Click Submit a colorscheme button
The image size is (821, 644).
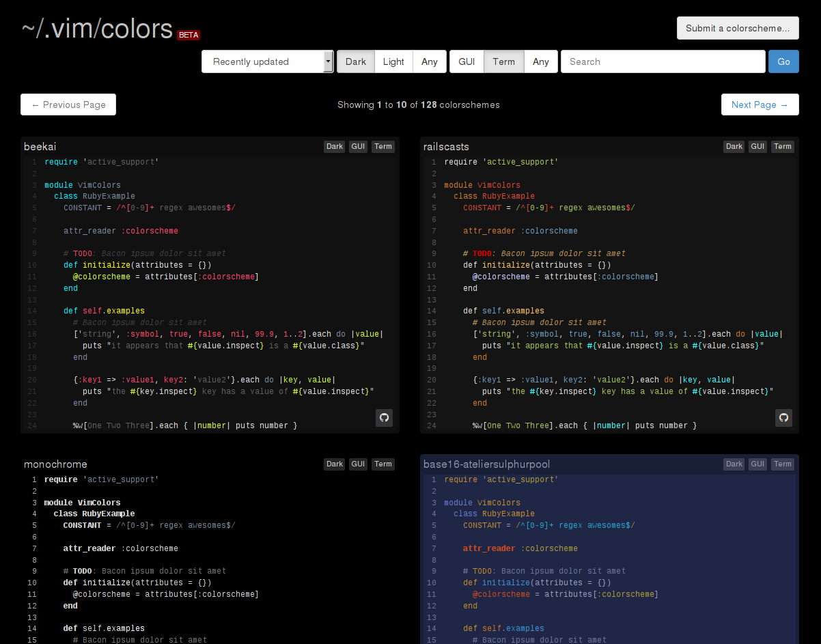[x=738, y=28]
